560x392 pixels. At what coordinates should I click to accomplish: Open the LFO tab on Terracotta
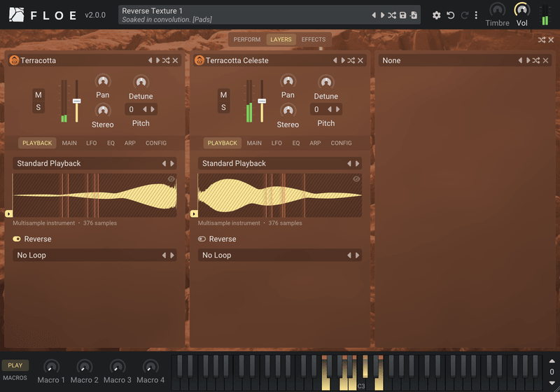pyautogui.click(x=92, y=143)
